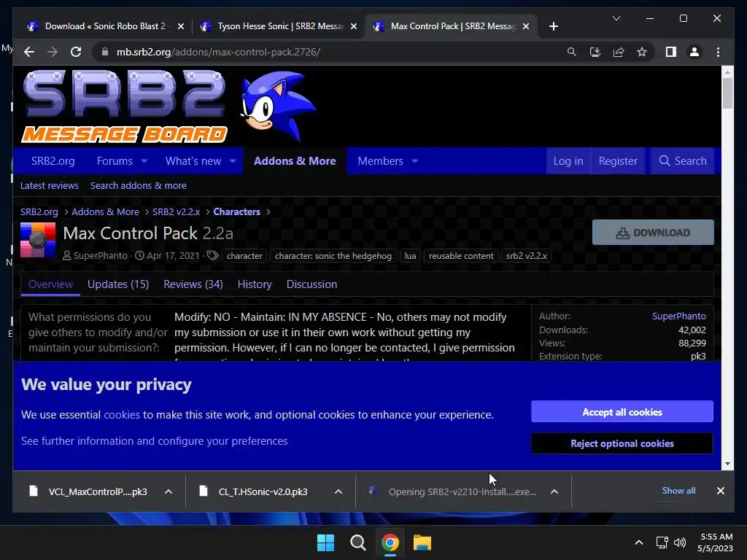
Task: Open Chrome three-dot menu
Action: 718,52
